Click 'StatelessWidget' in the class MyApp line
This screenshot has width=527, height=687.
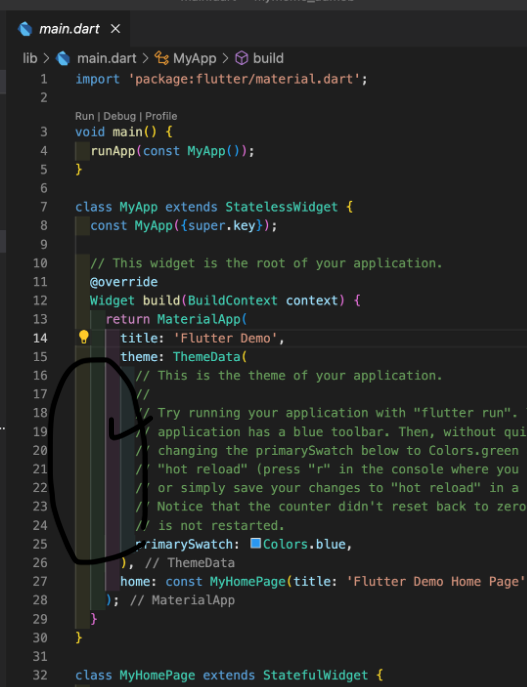coord(282,207)
